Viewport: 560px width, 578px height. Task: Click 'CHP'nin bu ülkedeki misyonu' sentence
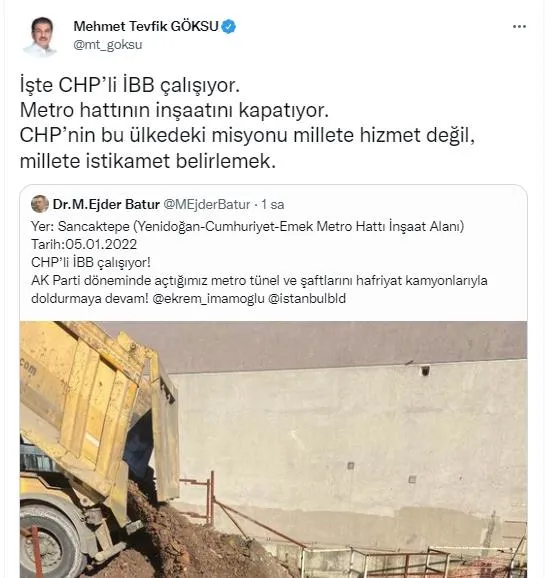153,135
